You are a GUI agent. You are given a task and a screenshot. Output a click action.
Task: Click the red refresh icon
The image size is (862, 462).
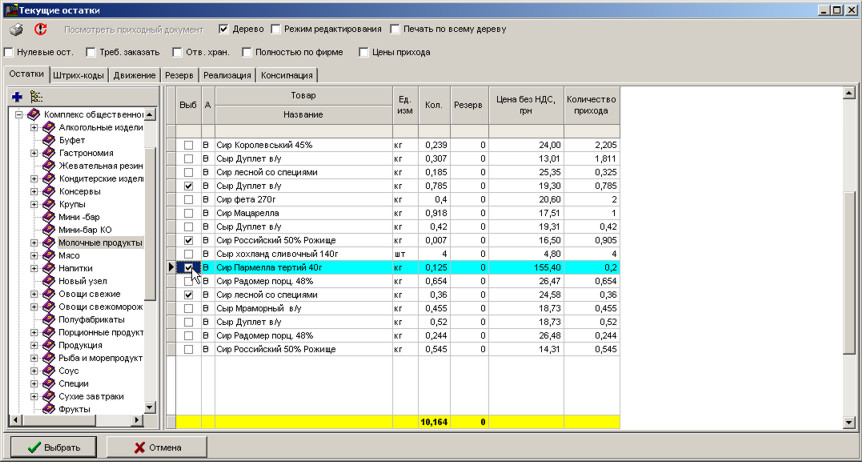[40, 30]
